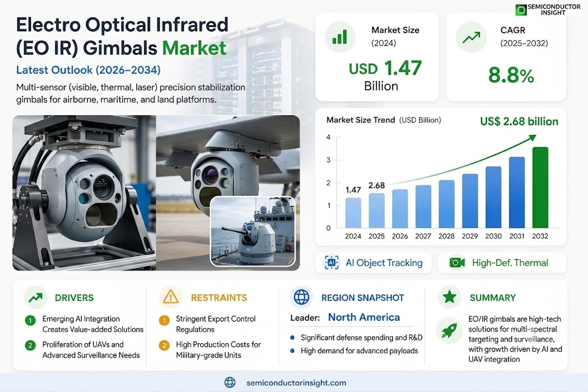Click the green 2032 bar
This screenshot has width=588, height=392.
tap(540, 187)
